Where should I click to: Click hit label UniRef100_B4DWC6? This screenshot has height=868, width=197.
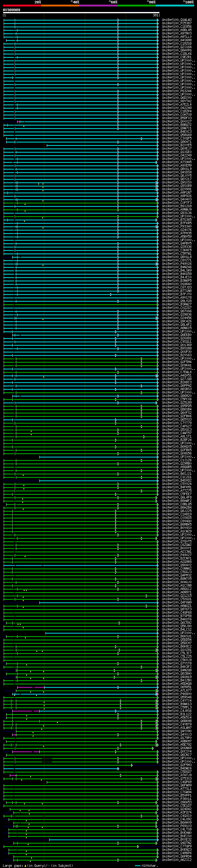tap(177, 768)
